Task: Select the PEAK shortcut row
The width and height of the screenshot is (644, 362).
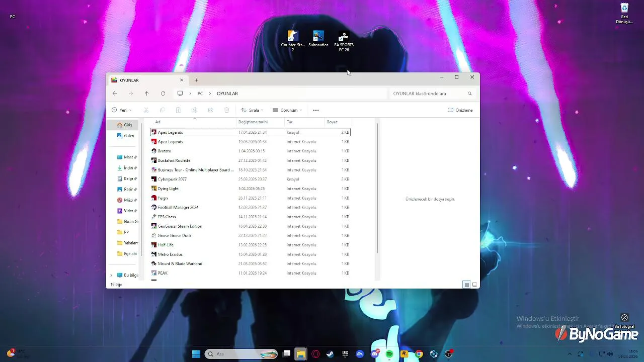Action: pyautogui.click(x=251, y=273)
